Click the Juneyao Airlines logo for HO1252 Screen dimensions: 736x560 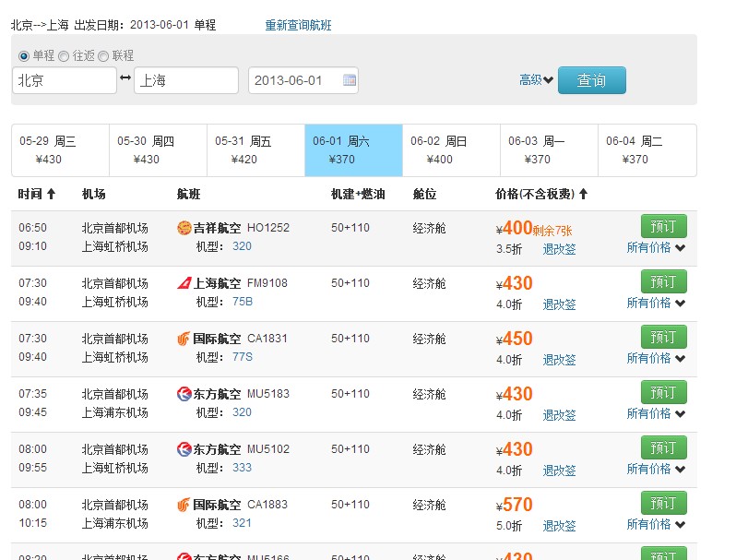184,228
